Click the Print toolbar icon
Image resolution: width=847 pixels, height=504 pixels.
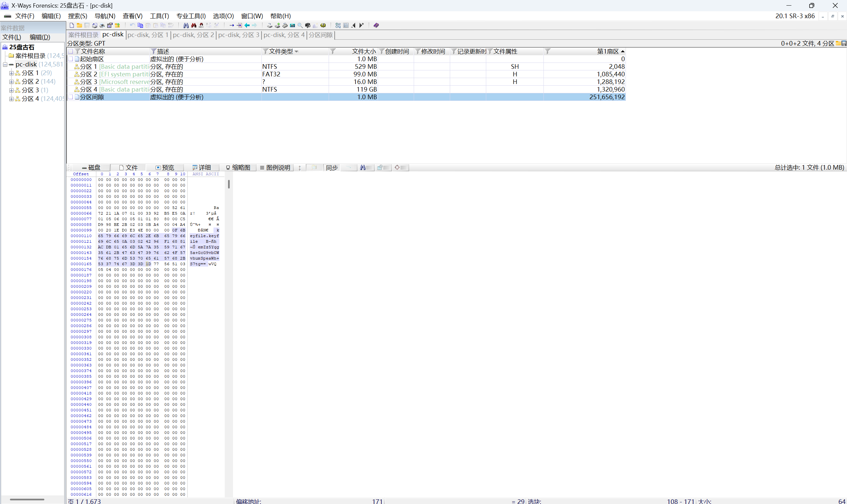pos(102,25)
